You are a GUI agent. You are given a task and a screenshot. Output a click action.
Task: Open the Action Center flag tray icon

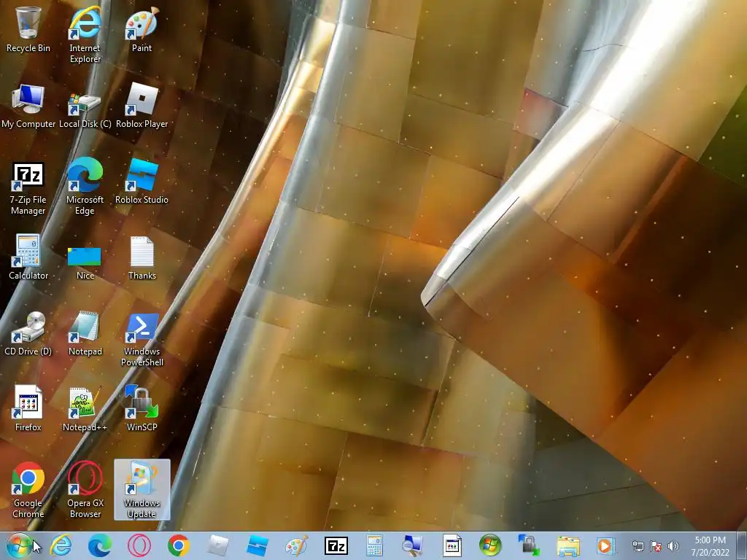click(656, 546)
